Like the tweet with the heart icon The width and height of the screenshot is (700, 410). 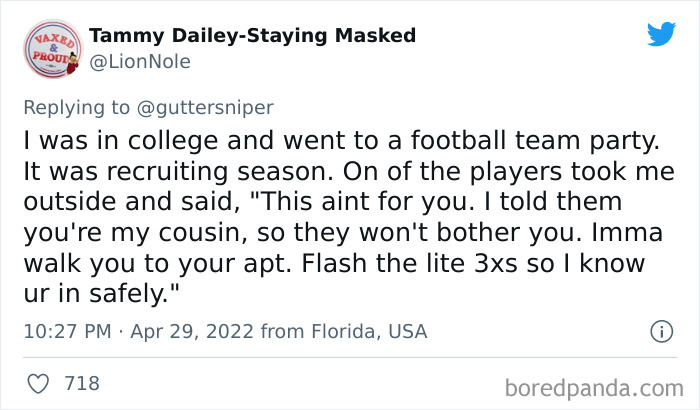pyautogui.click(x=38, y=384)
